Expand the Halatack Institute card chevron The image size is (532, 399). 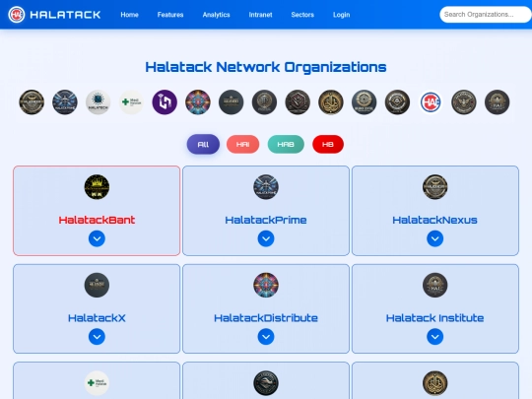pos(435,337)
